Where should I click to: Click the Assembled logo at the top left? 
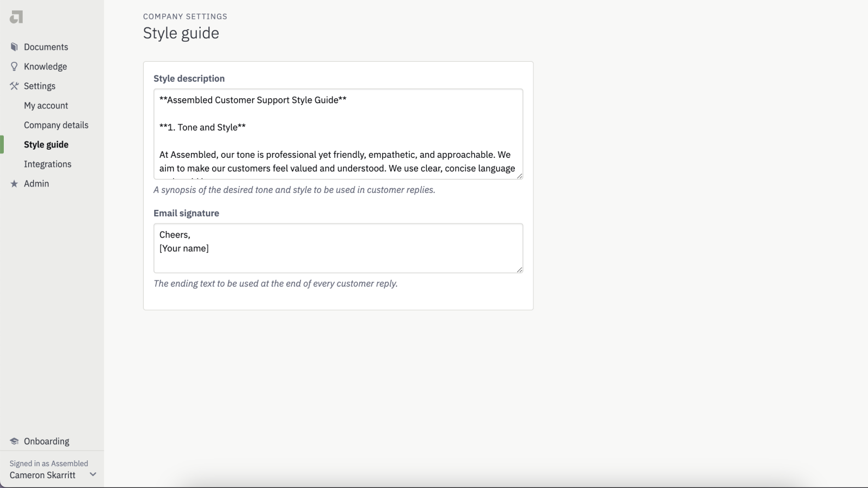[16, 16]
